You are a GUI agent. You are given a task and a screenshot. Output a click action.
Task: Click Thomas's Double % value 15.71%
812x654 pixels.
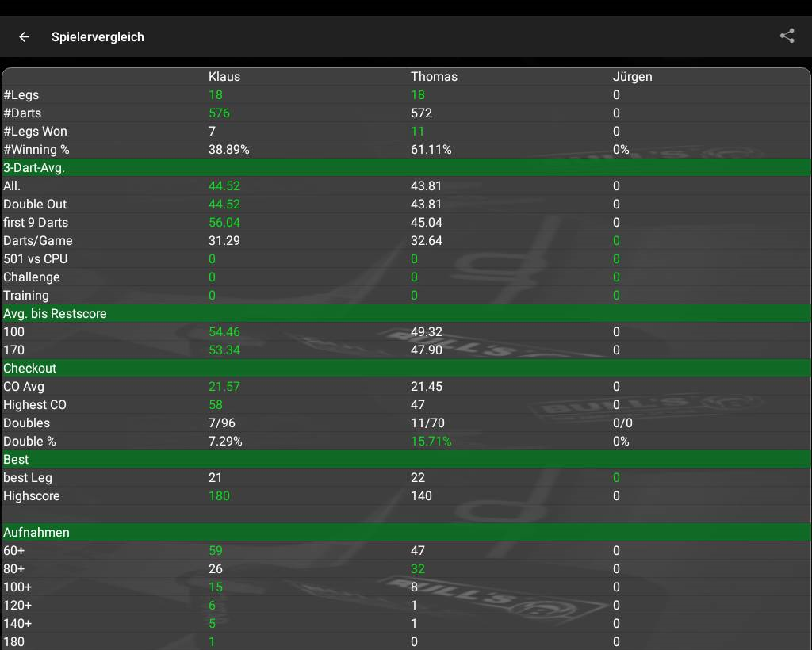(x=431, y=442)
